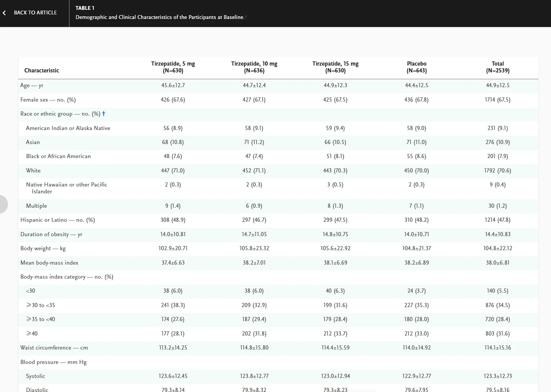Select the Asian row label
The image size is (551, 392).
point(33,142)
